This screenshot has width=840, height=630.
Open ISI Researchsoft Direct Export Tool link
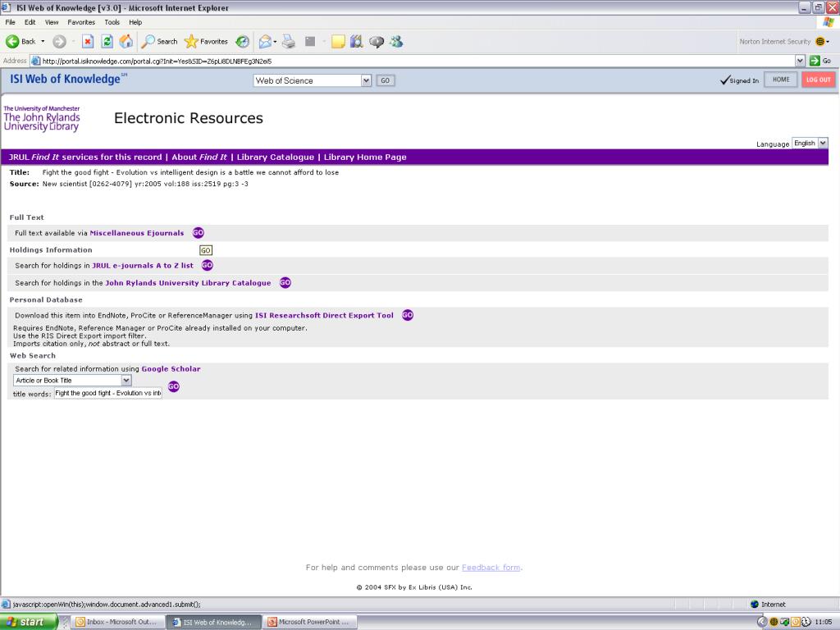(x=324, y=316)
